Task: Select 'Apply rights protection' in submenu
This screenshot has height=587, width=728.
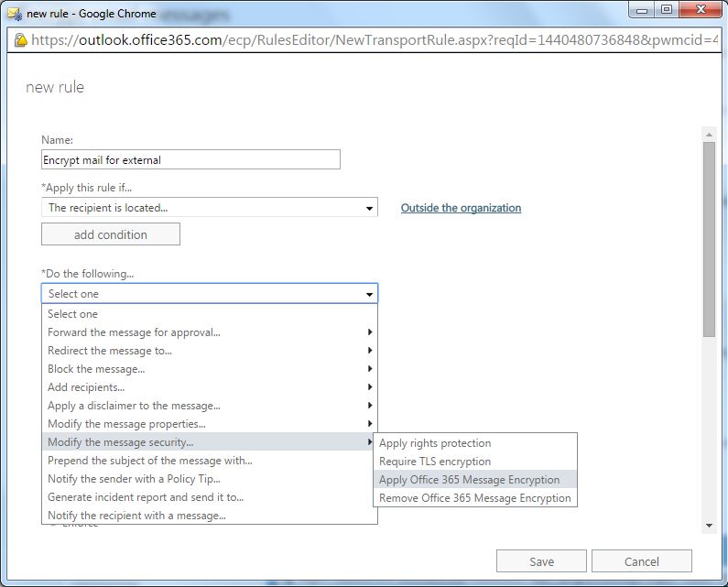Action: (x=475, y=443)
